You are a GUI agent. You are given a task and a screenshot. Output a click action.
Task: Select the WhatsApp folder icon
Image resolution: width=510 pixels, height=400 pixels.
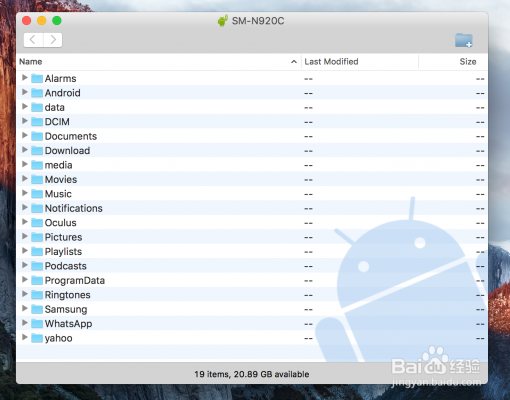click(37, 323)
